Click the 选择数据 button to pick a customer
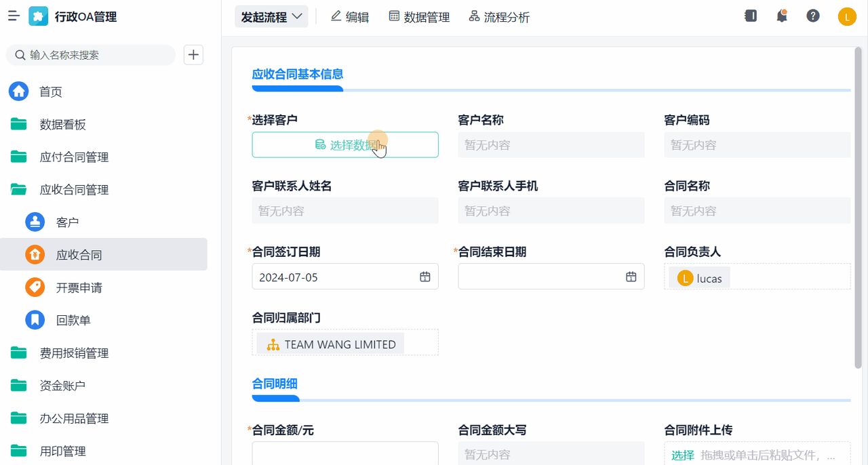Screen dimensions: 868x465 point(345,144)
